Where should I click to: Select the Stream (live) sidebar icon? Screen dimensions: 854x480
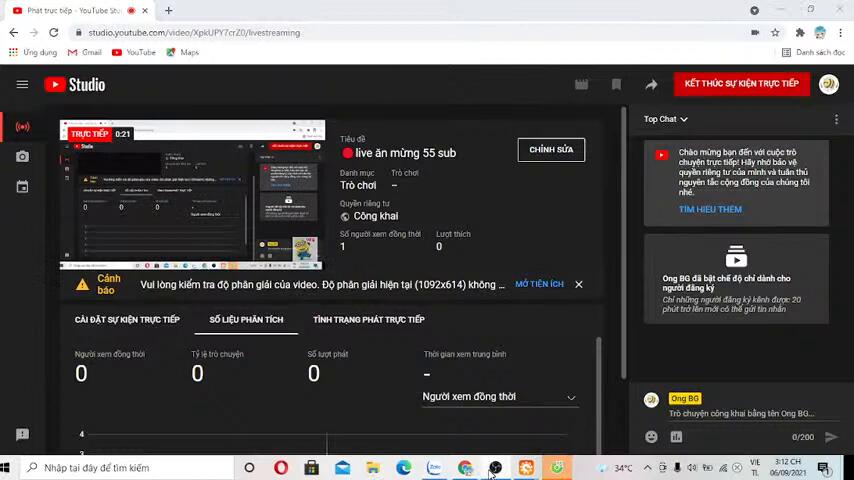22,127
